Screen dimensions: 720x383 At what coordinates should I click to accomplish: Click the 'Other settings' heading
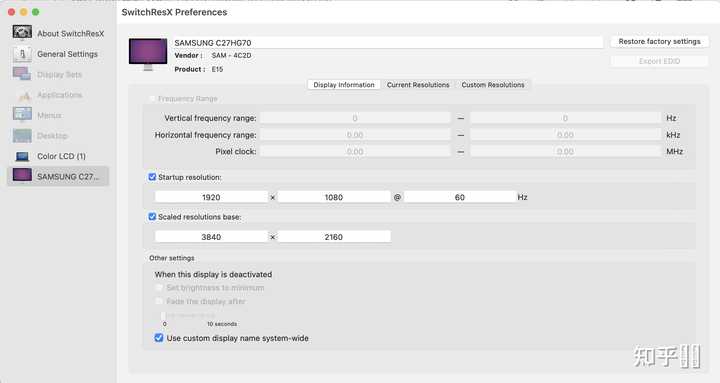(172, 258)
